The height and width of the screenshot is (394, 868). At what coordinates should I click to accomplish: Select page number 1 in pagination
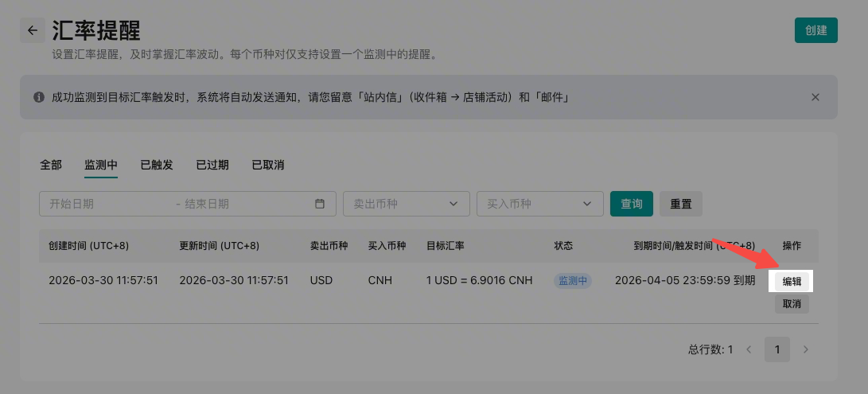point(777,349)
